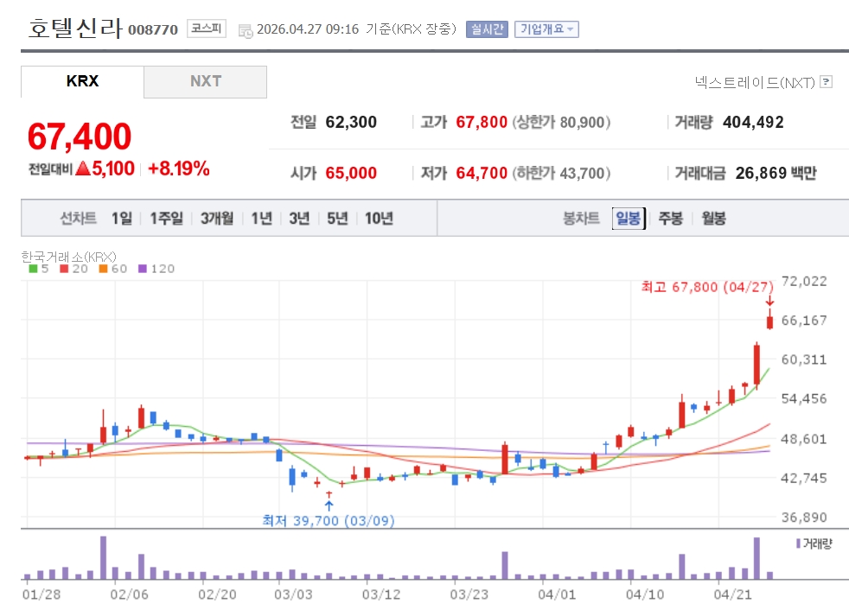Expand the 기업개요 dropdown
The width and height of the screenshot is (849, 616).
click(546, 29)
